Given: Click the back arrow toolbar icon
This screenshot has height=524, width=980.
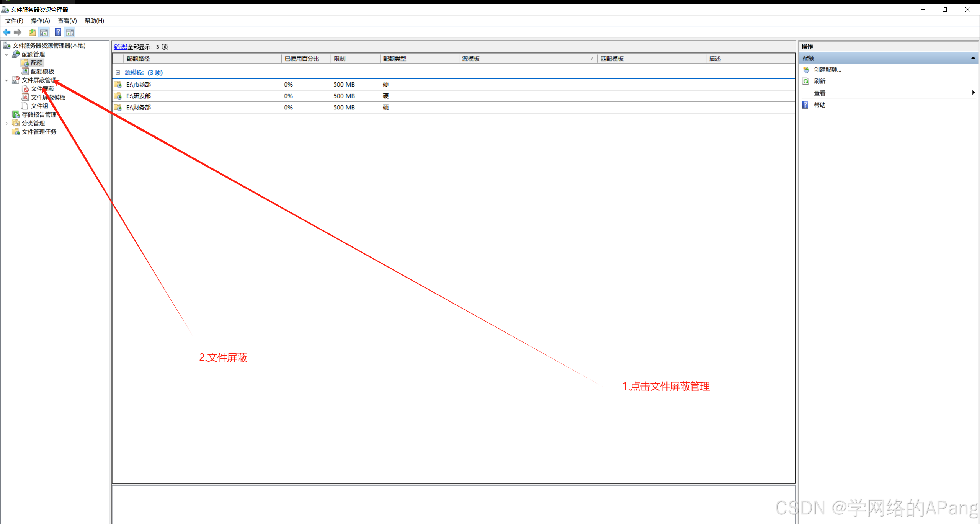Looking at the screenshot, I should (7, 33).
